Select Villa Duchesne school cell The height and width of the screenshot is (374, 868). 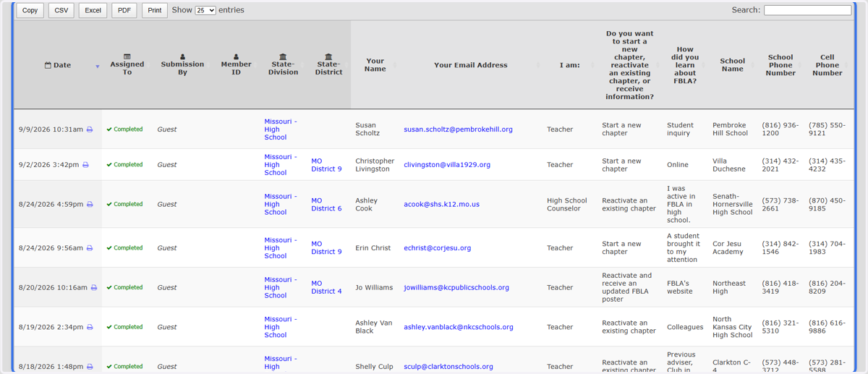tap(729, 165)
